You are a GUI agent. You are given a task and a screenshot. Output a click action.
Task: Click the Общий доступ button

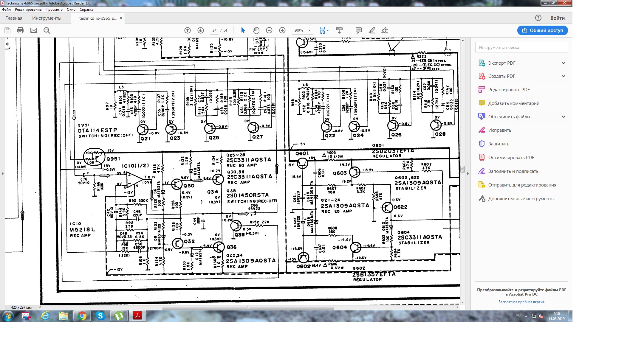542,30
